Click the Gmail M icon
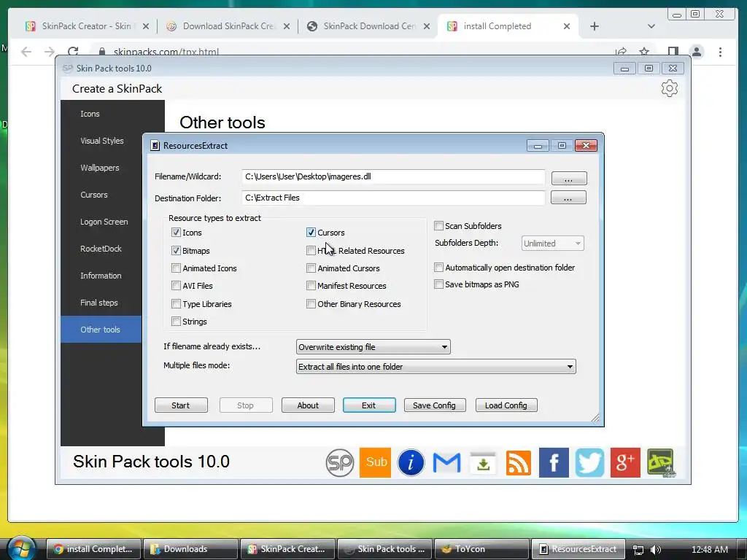This screenshot has height=560, width=747. click(446, 463)
